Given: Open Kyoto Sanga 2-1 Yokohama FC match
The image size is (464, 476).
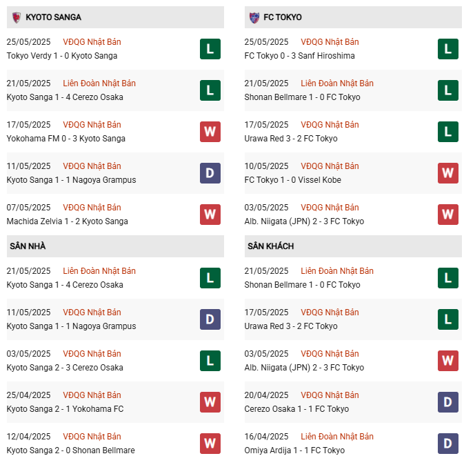Looking at the screenshot, I should pos(65,409).
